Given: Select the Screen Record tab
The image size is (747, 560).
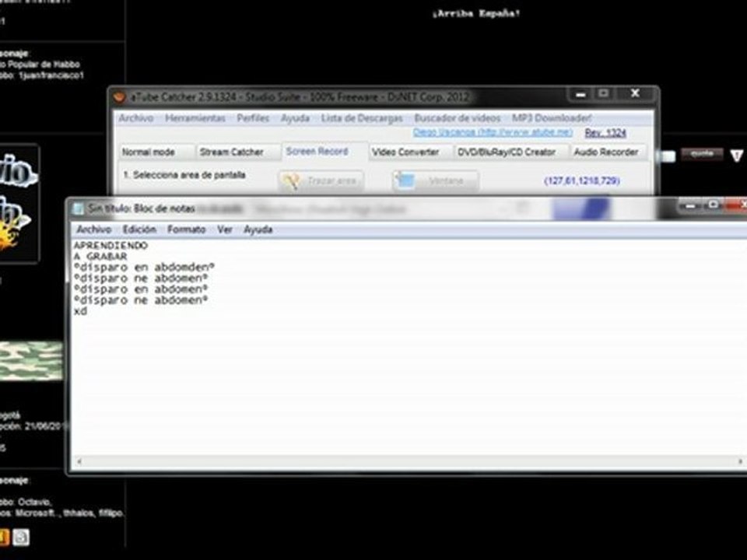Looking at the screenshot, I should (x=324, y=152).
